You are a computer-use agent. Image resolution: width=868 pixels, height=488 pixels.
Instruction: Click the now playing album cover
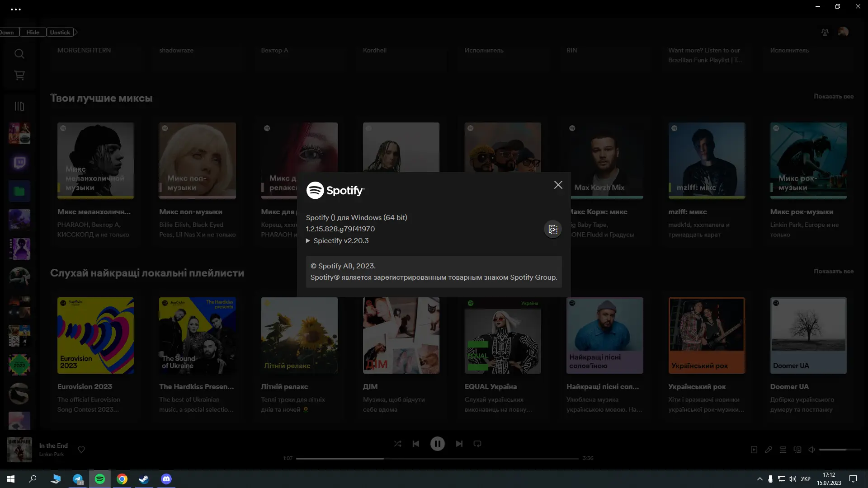(x=19, y=449)
